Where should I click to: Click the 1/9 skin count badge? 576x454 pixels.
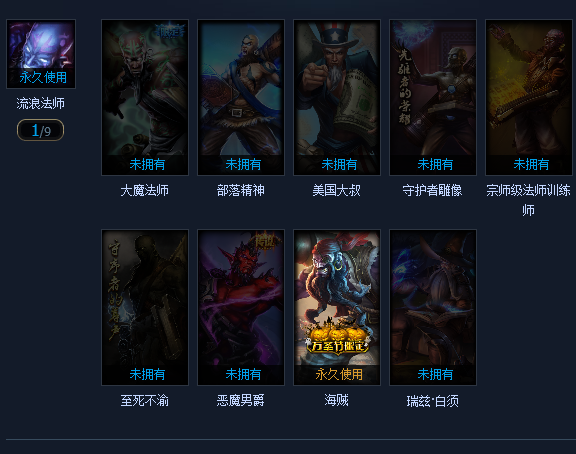pos(40,130)
